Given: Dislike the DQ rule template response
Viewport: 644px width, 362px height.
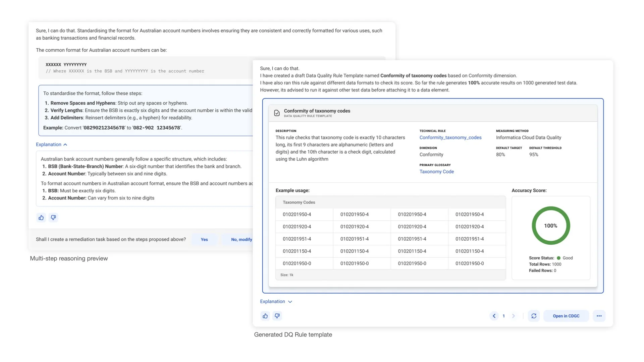Looking at the screenshot, I should [277, 316].
